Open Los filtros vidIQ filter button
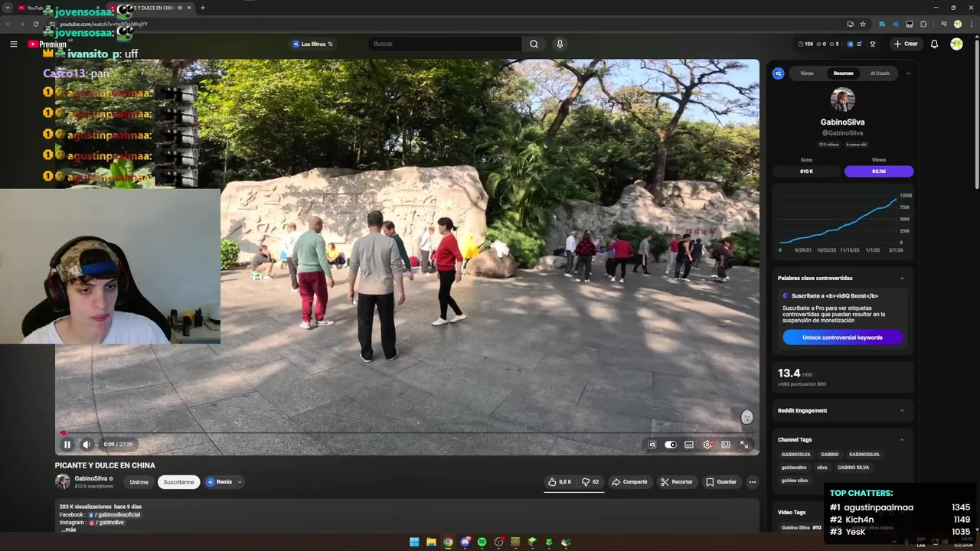This screenshot has height=551, width=980. tap(312, 44)
